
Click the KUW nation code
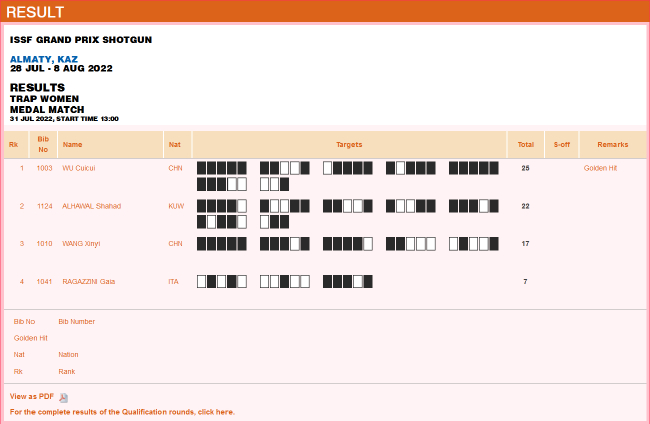click(x=176, y=206)
